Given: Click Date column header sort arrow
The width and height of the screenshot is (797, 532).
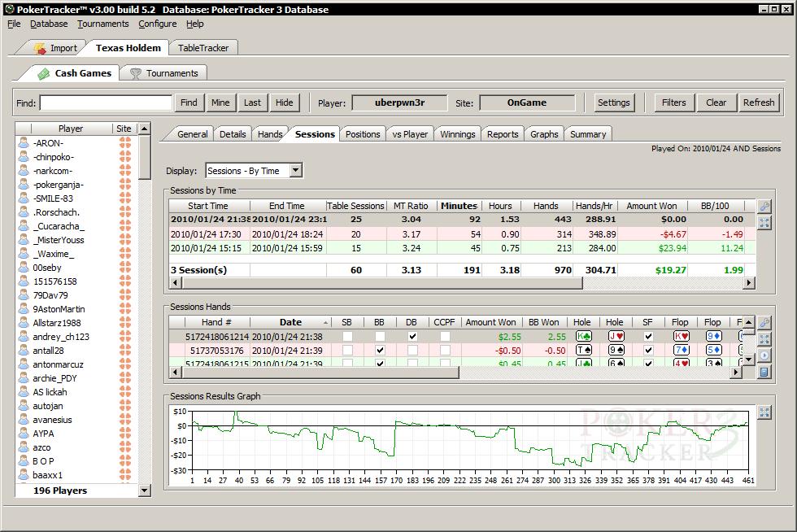Looking at the screenshot, I should pyautogui.click(x=325, y=322).
